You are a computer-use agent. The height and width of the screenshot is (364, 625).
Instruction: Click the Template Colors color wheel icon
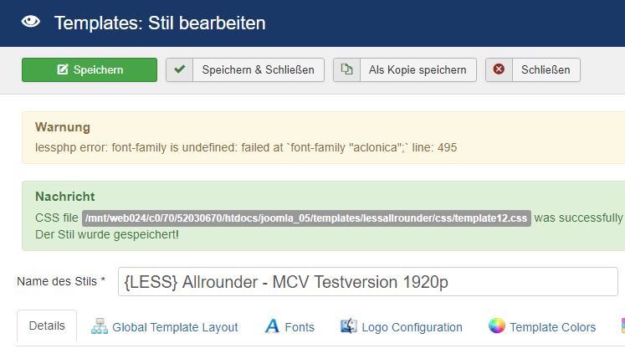coord(497,326)
